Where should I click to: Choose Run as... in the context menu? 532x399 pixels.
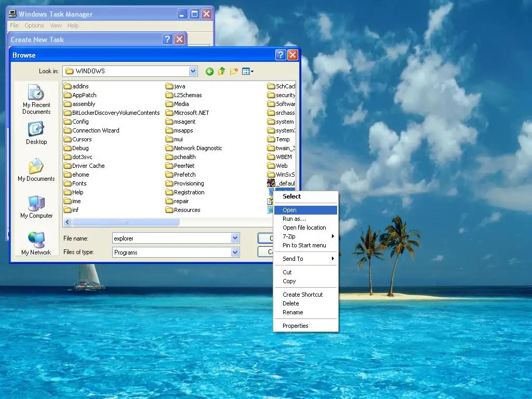305,219
